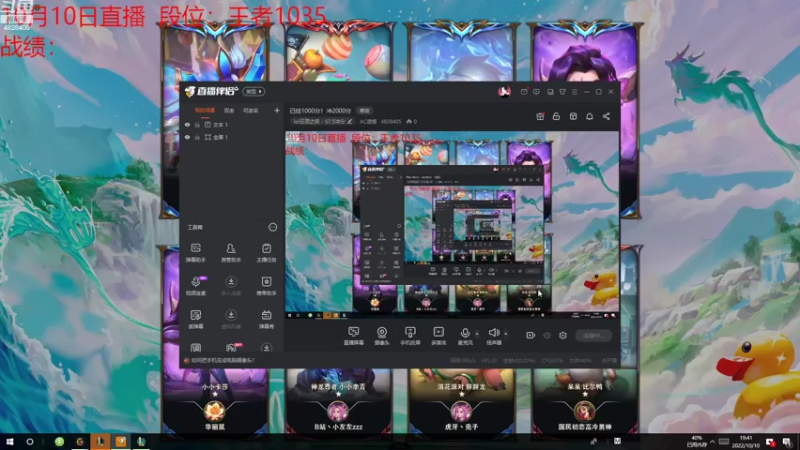
Task: Switch to the second scene tab
Action: tap(229, 110)
